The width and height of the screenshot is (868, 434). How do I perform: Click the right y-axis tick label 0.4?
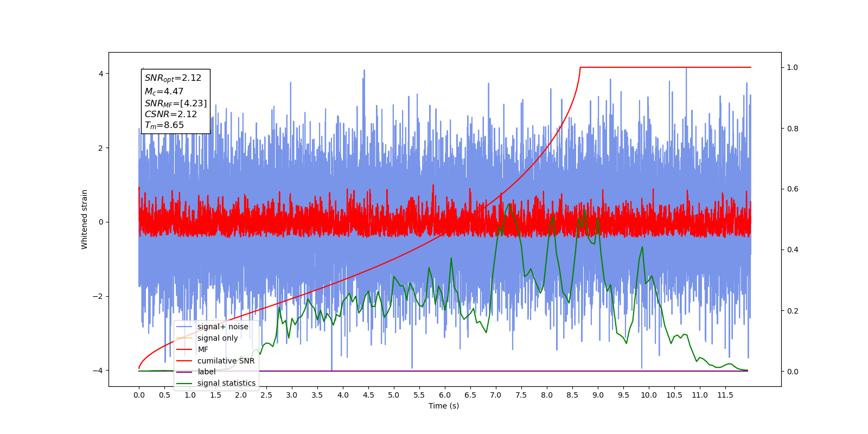click(x=793, y=250)
